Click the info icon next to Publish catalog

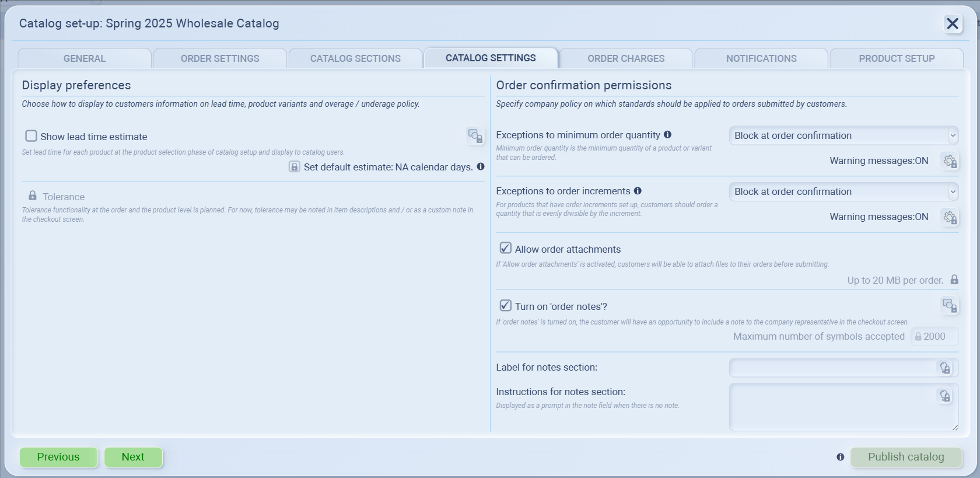(840, 457)
